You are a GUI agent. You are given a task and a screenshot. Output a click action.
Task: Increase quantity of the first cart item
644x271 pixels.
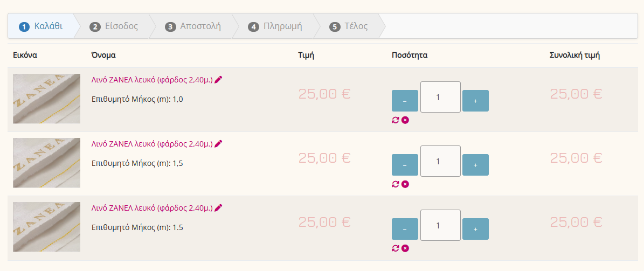[475, 101]
